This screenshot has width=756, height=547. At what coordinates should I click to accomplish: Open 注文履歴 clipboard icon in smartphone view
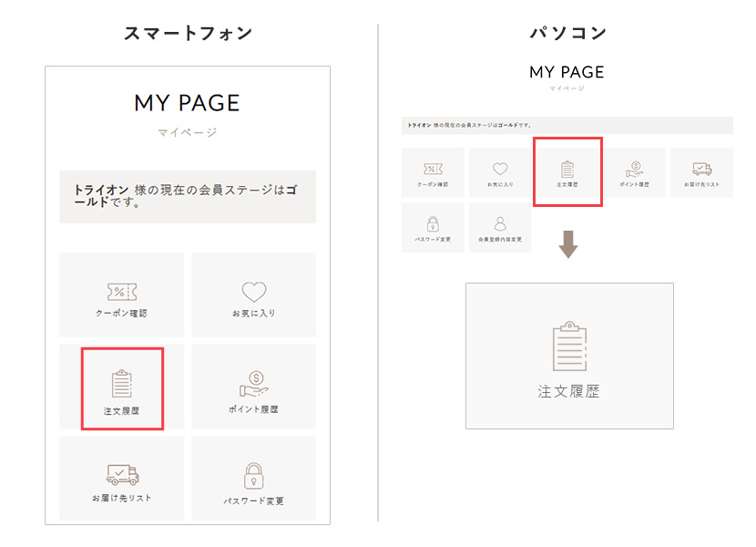[121, 384]
